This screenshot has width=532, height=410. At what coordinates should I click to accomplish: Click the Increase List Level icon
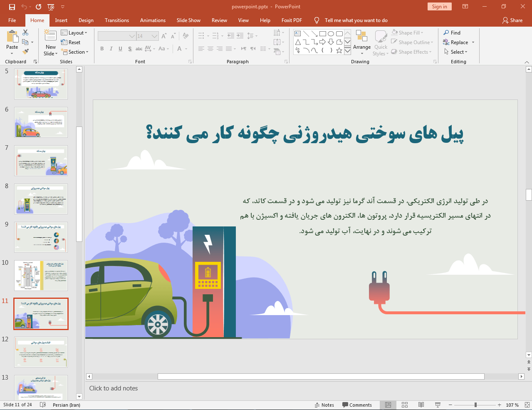240,36
